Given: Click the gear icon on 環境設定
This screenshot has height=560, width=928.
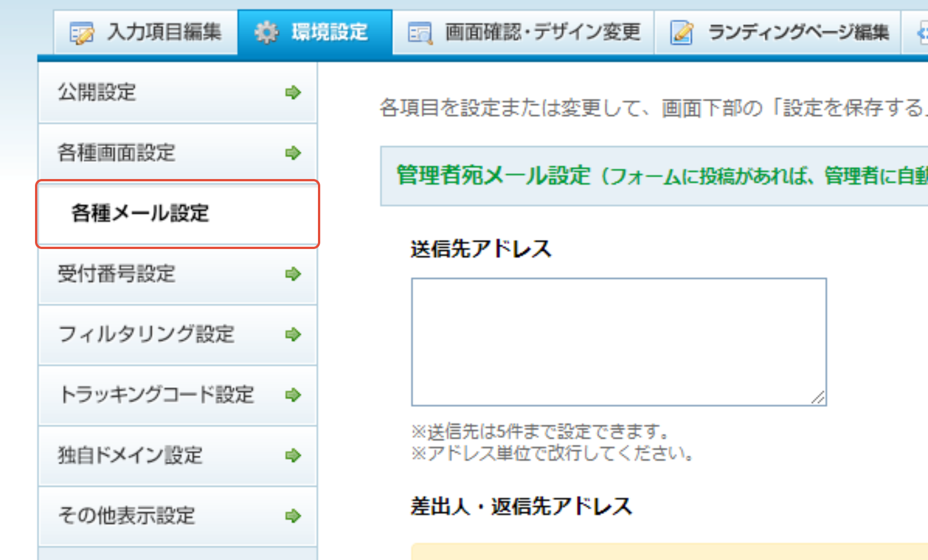Looking at the screenshot, I should pyautogui.click(x=266, y=33).
